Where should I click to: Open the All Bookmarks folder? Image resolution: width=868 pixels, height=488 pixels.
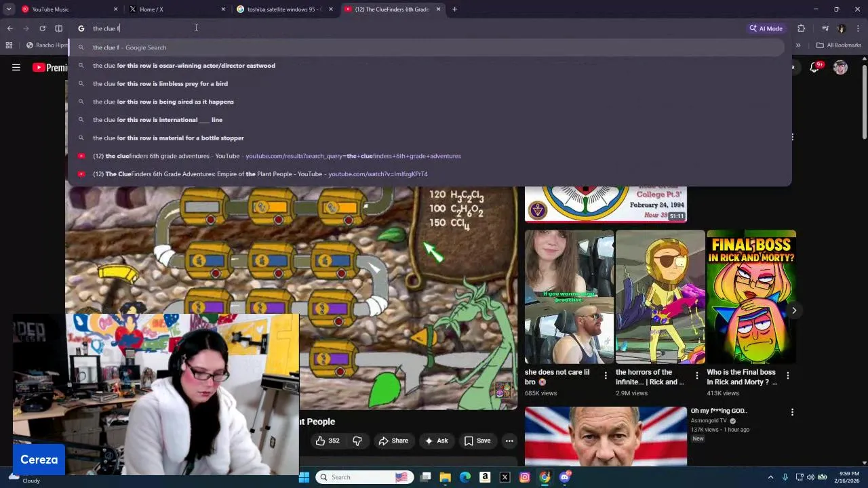click(x=839, y=45)
